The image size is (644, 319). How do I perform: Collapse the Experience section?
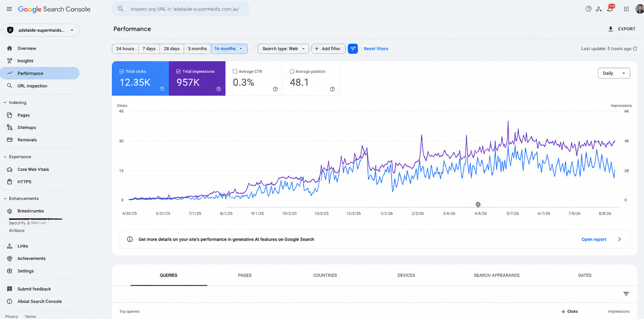tap(5, 157)
